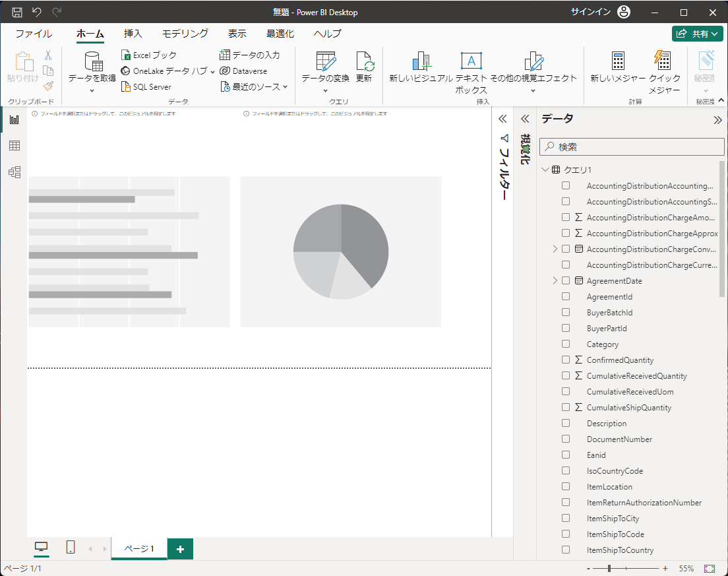Collapse the ribbon with the caret
The width and height of the screenshot is (728, 576).
[x=721, y=100]
